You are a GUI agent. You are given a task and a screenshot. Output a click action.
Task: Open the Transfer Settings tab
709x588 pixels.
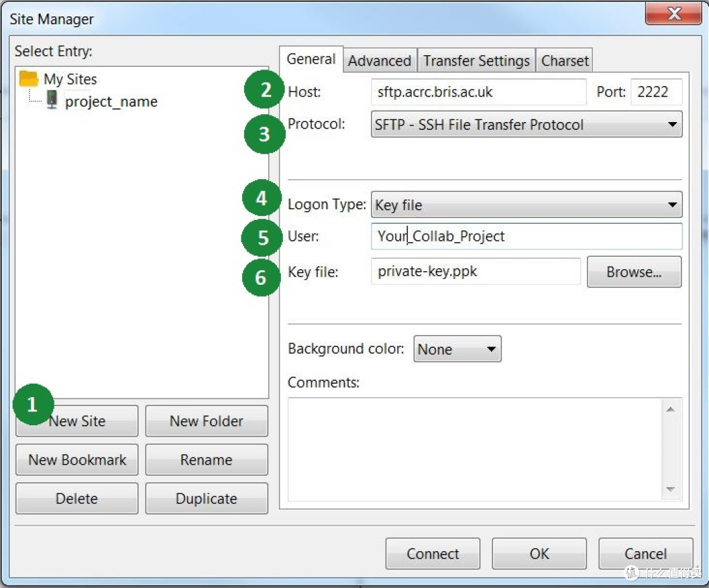tap(476, 60)
